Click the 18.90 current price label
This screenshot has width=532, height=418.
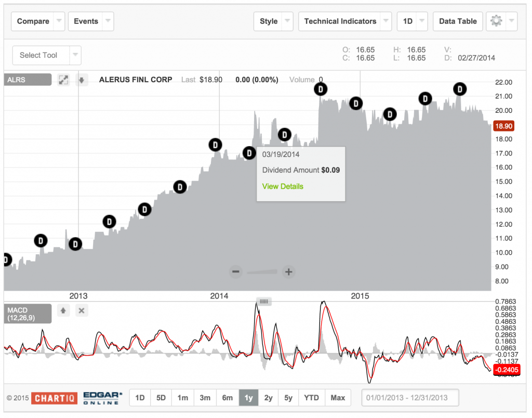[504, 126]
